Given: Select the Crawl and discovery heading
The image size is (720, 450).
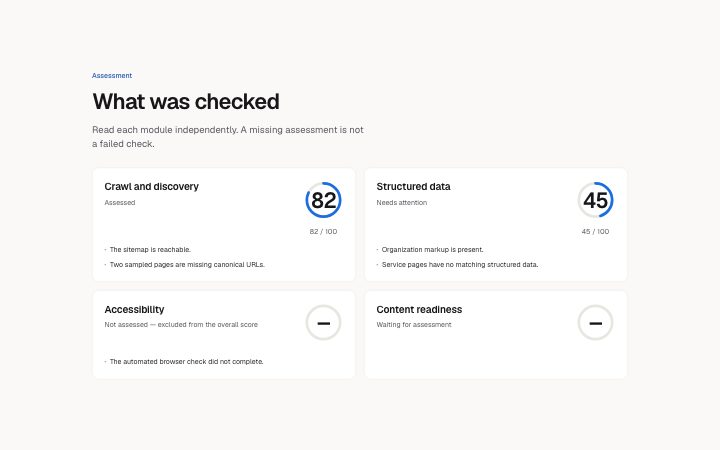Looking at the screenshot, I should click(152, 186).
